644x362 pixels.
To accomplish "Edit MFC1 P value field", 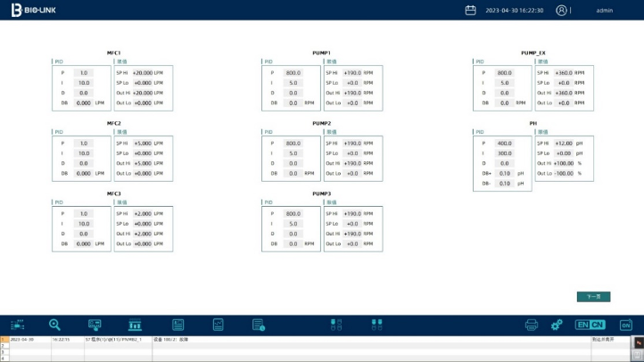I will click(x=84, y=72).
